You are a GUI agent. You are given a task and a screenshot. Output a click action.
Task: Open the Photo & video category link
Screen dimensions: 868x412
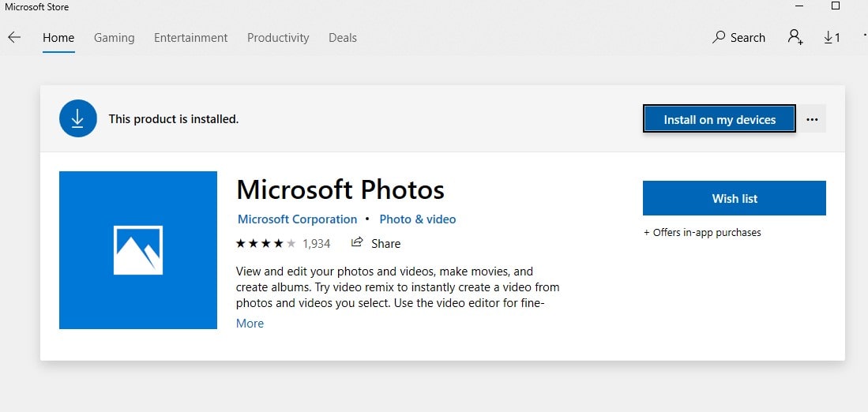click(x=417, y=219)
